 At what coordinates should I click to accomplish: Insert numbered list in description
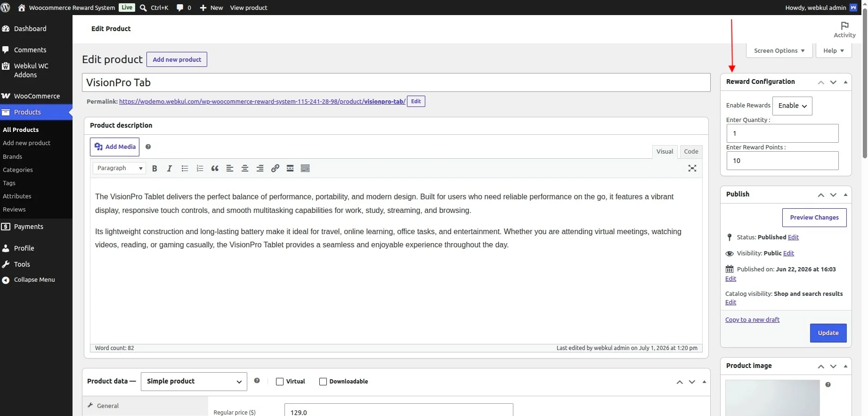[200, 168]
